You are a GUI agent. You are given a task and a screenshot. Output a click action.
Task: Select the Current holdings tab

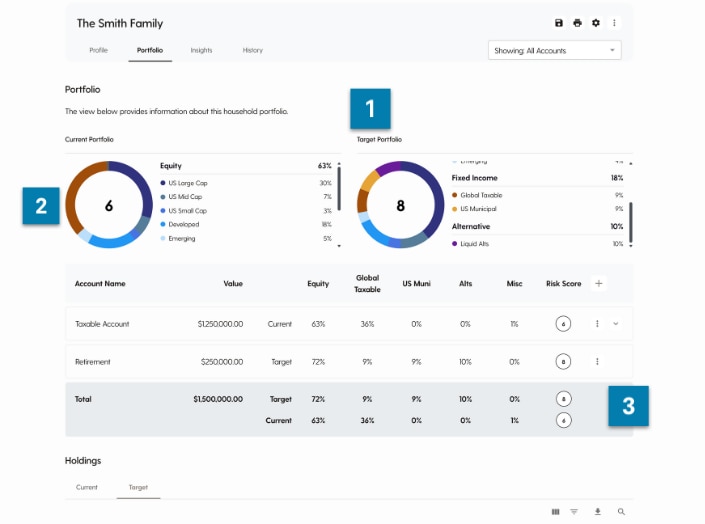[87, 487]
